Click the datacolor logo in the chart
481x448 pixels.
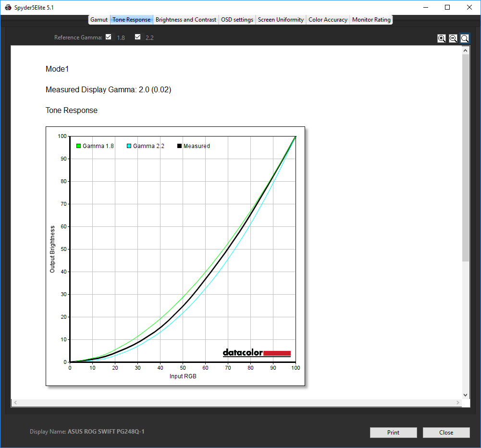(x=257, y=352)
